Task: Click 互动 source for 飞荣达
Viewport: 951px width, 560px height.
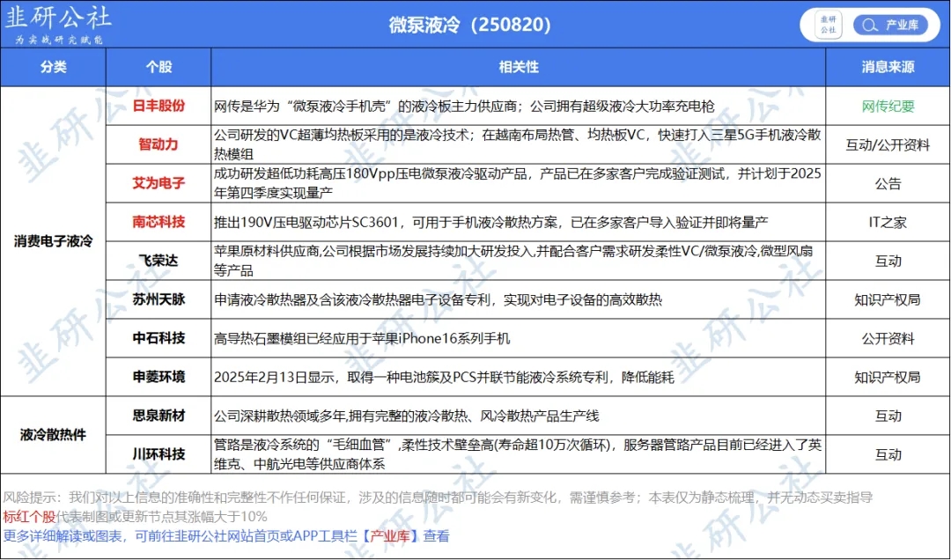Action: point(888,261)
